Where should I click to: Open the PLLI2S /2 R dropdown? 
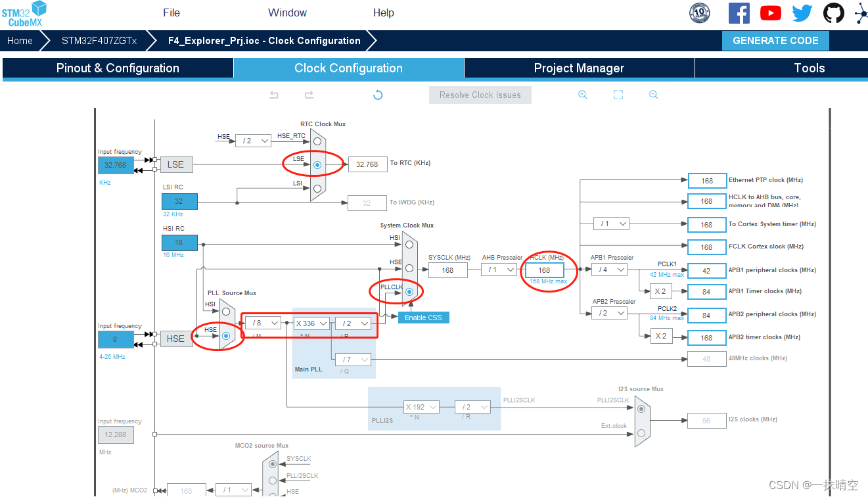tap(472, 407)
